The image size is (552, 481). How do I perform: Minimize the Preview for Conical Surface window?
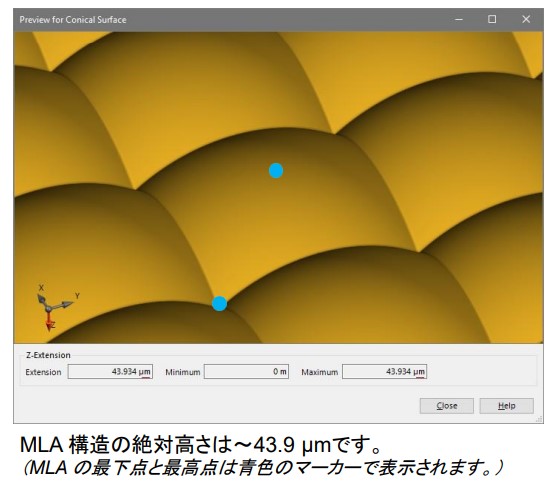point(459,19)
